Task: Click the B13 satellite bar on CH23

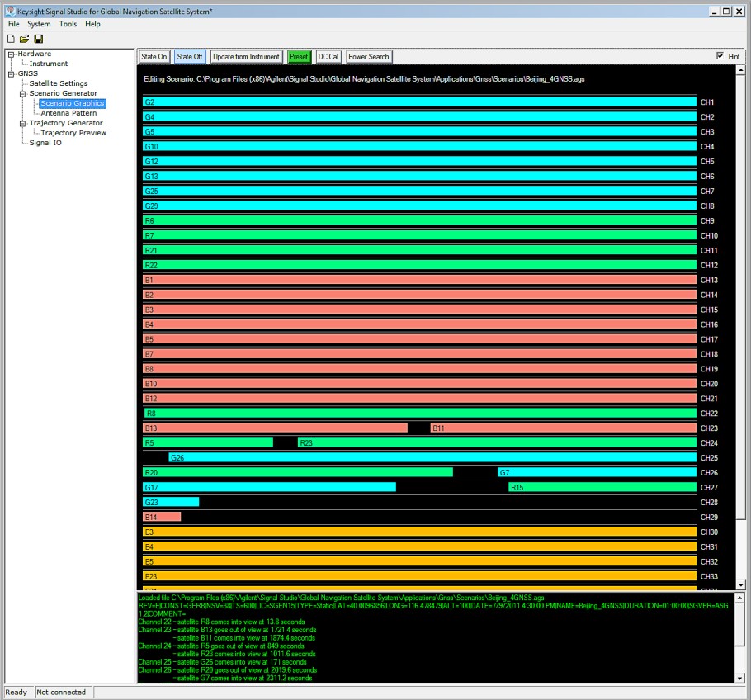Action: coord(275,428)
